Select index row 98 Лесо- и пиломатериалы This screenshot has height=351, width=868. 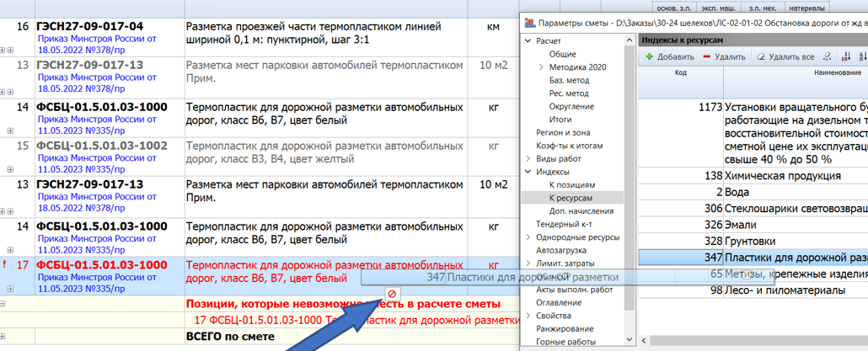[x=753, y=290]
